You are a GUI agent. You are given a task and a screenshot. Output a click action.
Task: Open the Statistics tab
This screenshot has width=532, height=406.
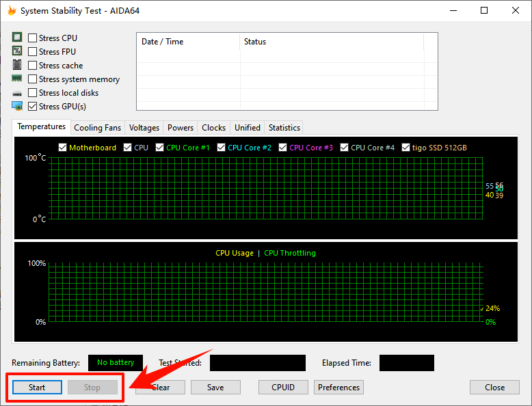click(x=284, y=128)
